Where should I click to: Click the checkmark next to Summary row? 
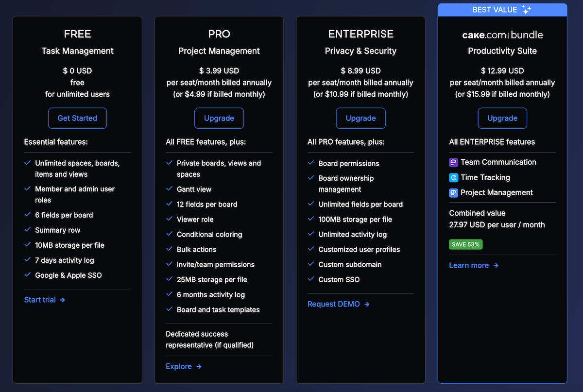[28, 230]
